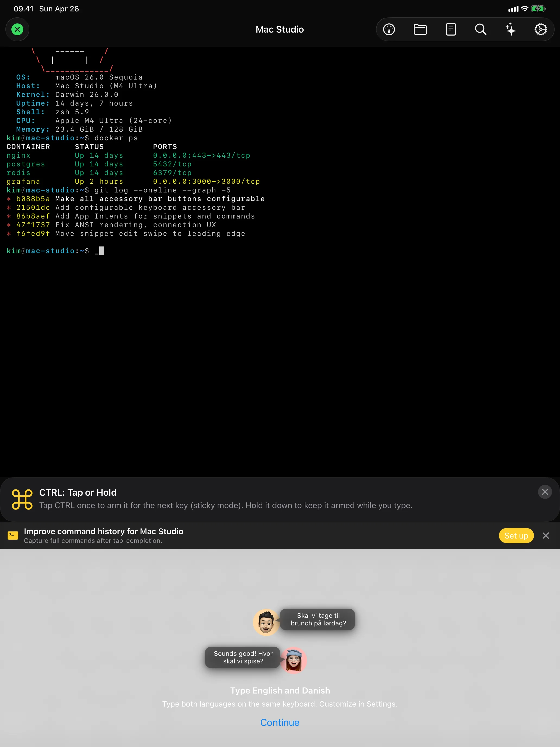The height and width of the screenshot is (747, 560).
Task: Tap Continue on keyboard language prompt
Action: [279, 722]
